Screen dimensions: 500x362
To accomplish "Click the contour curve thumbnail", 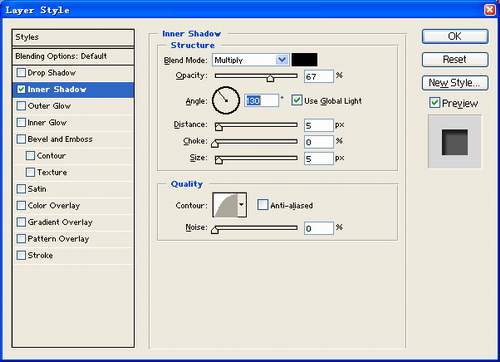I will 225,205.
